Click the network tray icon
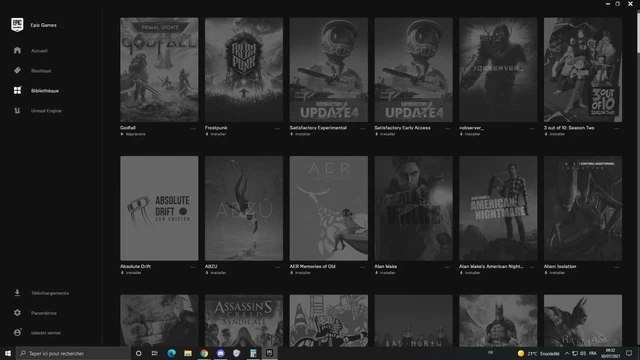 click(x=575, y=353)
